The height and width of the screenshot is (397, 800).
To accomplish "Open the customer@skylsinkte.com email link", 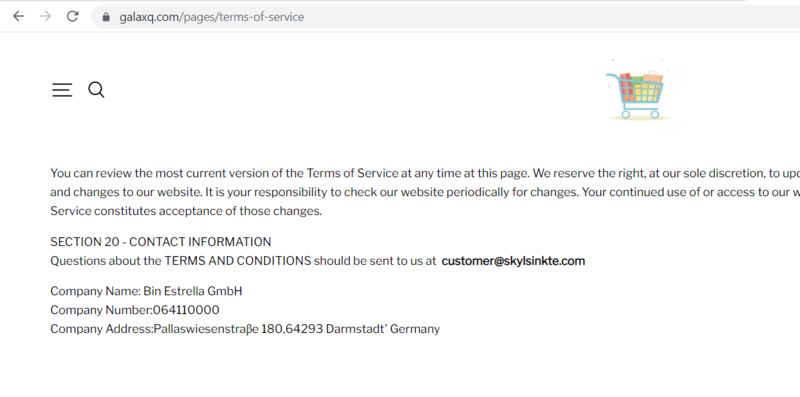I will pyautogui.click(x=513, y=261).
